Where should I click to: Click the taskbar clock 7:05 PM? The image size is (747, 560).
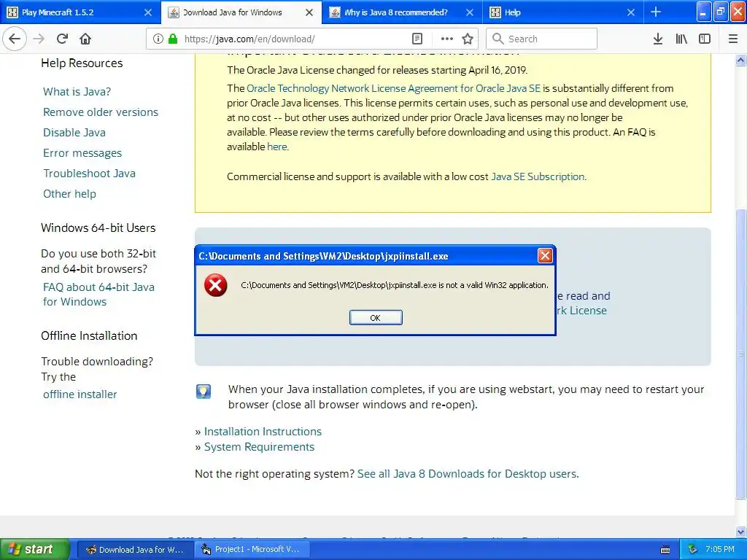tap(719, 549)
